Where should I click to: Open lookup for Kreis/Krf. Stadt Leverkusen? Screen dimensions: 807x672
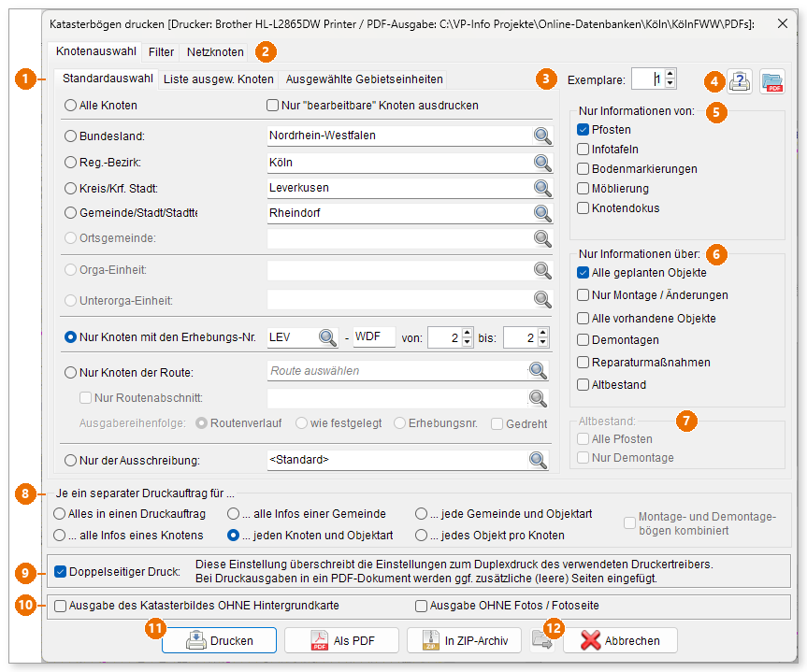(x=542, y=188)
